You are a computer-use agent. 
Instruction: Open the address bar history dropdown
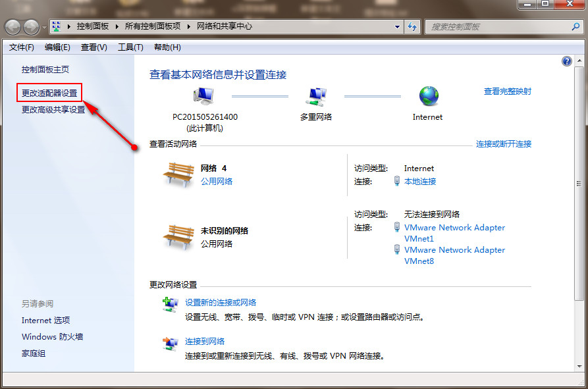tap(397, 26)
